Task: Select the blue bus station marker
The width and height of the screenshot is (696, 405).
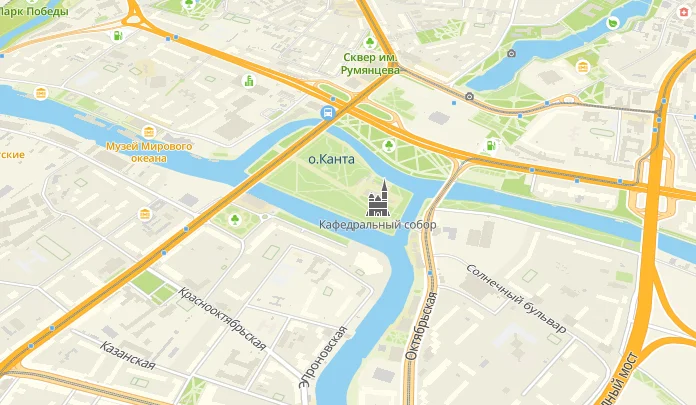Action: tap(328, 112)
